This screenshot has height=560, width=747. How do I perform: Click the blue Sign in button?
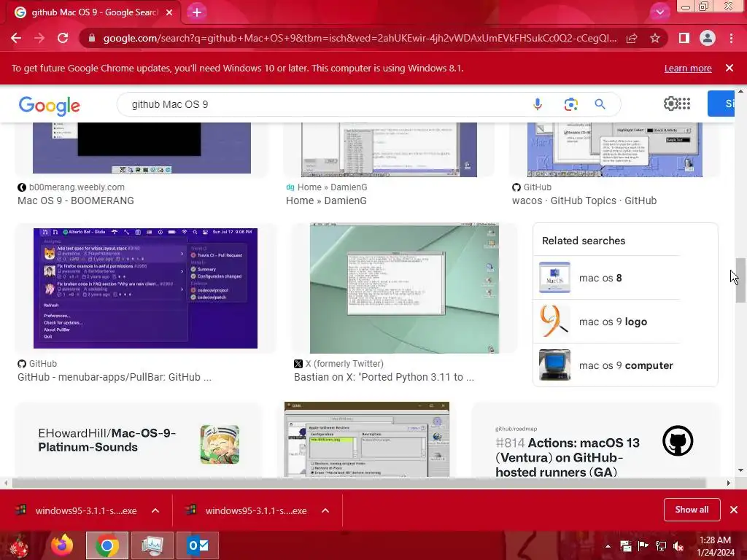pos(721,104)
